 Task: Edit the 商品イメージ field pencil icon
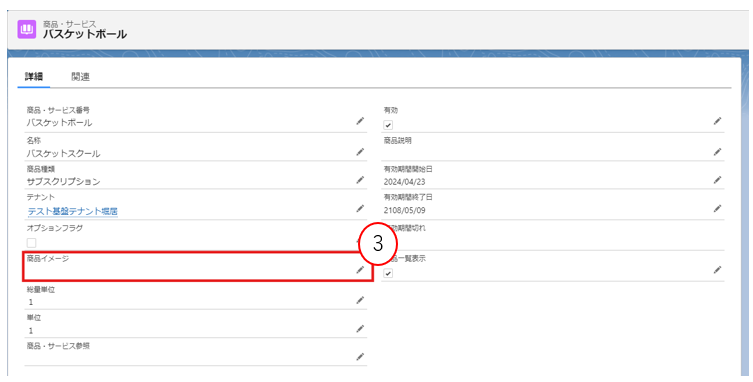tap(360, 270)
